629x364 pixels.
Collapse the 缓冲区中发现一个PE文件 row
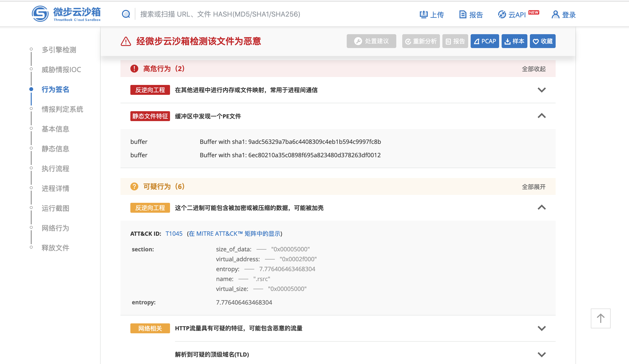click(541, 116)
